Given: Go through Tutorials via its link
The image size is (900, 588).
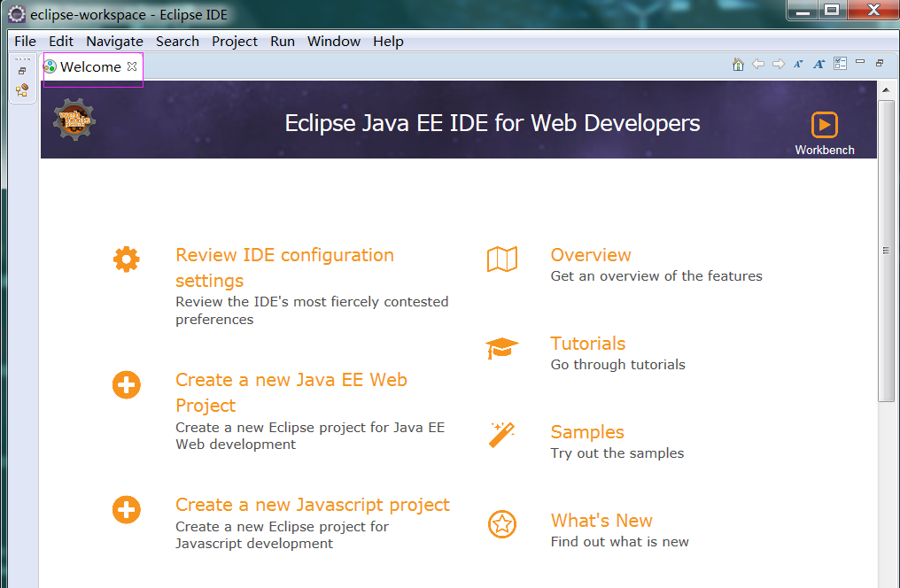Looking at the screenshot, I should (x=587, y=344).
